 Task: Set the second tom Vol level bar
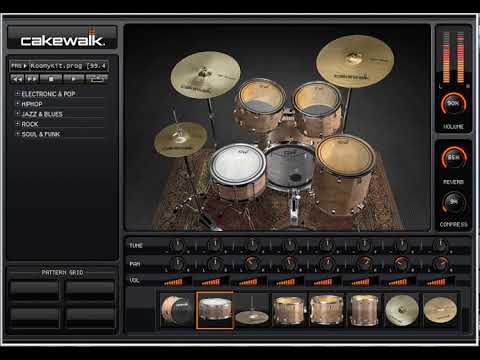pyautogui.click(x=327, y=282)
